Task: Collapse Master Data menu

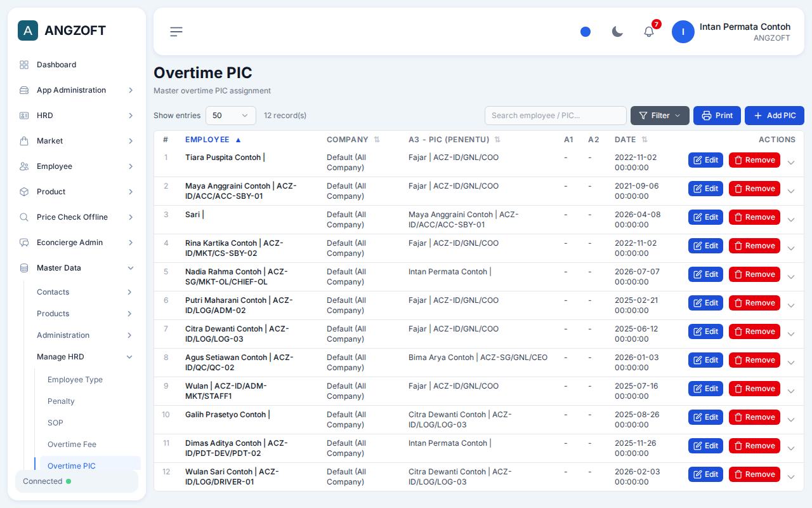Action: click(77, 268)
